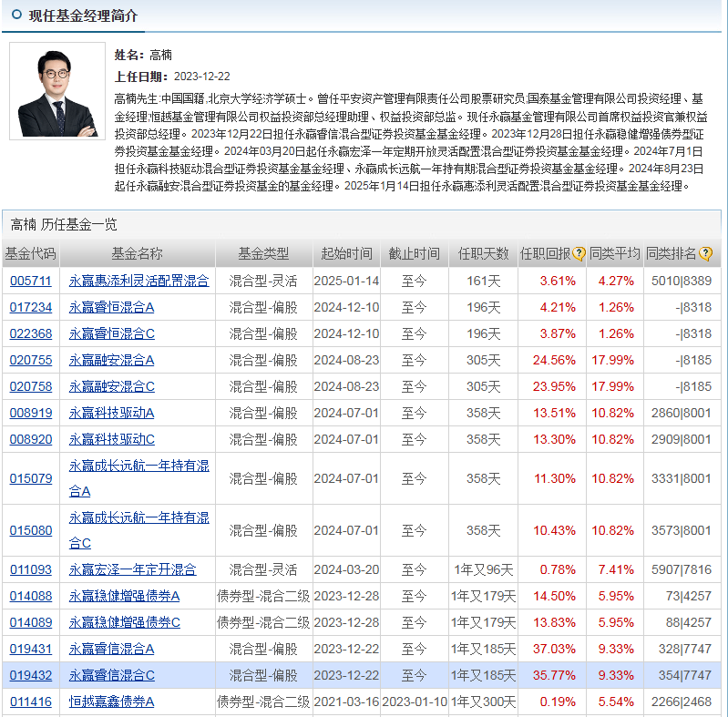Open fund code 008920 link
The width and height of the screenshot is (728, 717).
coord(31,440)
